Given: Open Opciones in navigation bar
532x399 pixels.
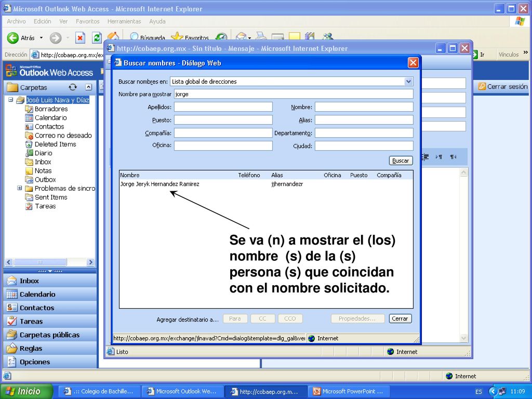Looking at the screenshot, I should tap(50, 362).
